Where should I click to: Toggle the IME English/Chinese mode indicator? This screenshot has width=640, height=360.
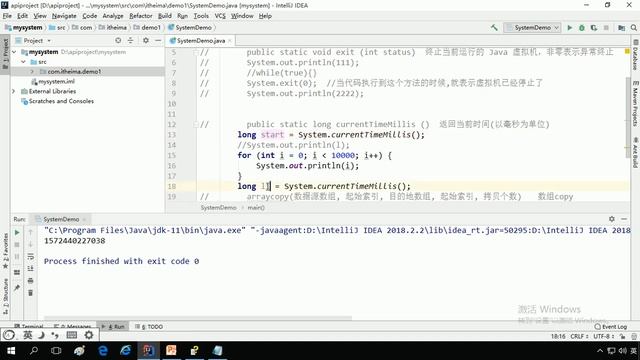point(27,335)
